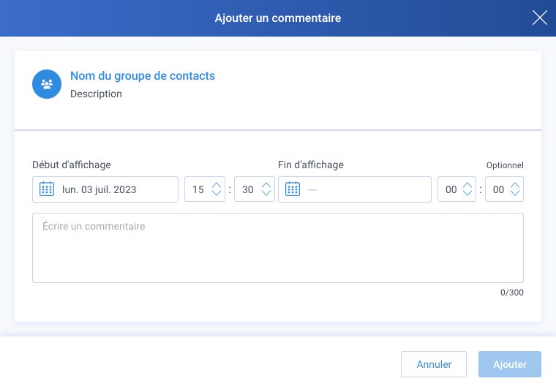556x392 pixels.
Task: Click the 0/300 character counter
Action: pos(512,293)
